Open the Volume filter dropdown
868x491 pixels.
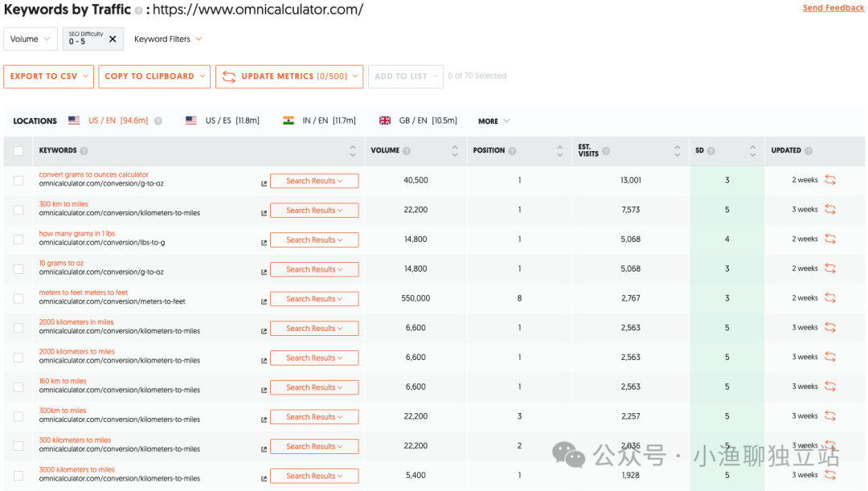(31, 39)
